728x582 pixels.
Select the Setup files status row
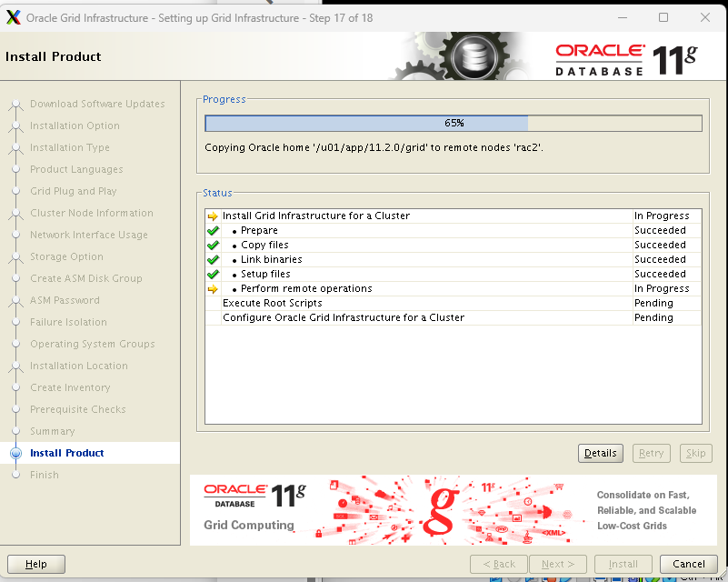point(454,274)
